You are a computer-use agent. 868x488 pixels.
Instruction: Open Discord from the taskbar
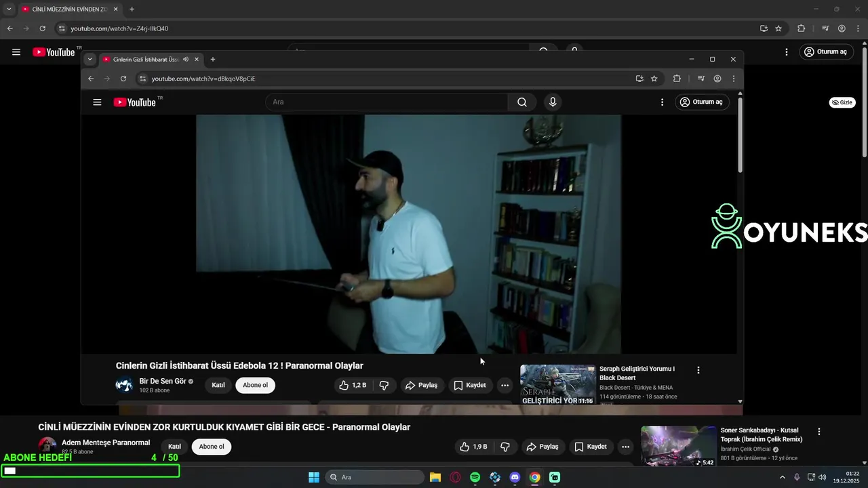515,477
